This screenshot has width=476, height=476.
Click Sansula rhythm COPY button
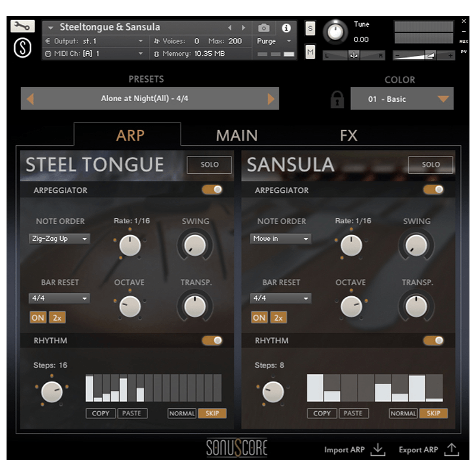322,414
